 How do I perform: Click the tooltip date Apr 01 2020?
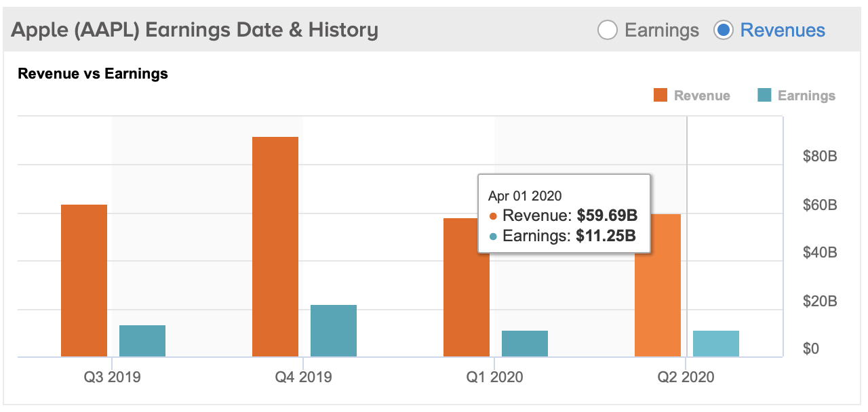pyautogui.click(x=525, y=196)
